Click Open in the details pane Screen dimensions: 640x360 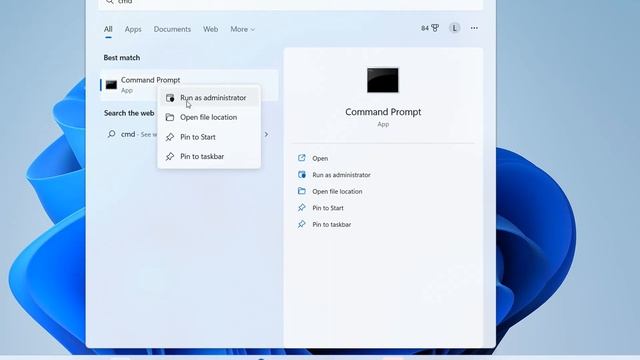tap(320, 158)
